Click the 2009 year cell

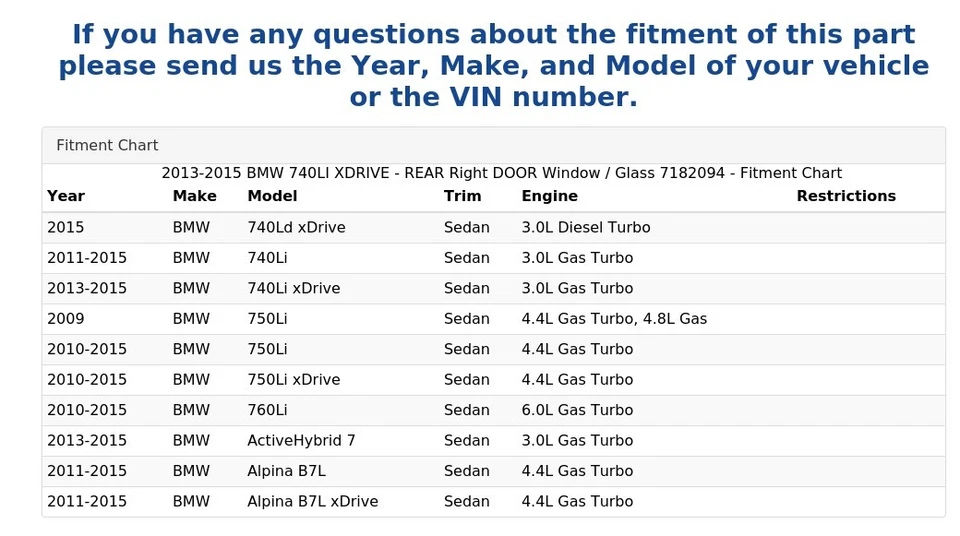coord(66,319)
